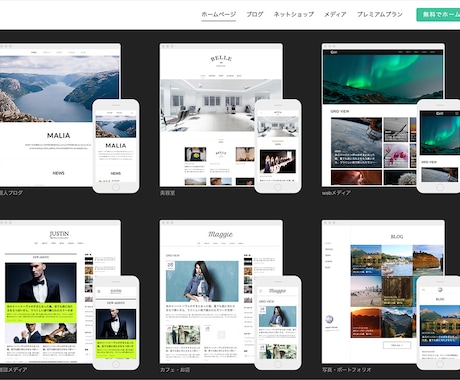Open the JUSTIN phone mockup preview
The height and width of the screenshot is (380, 460).
(116, 323)
